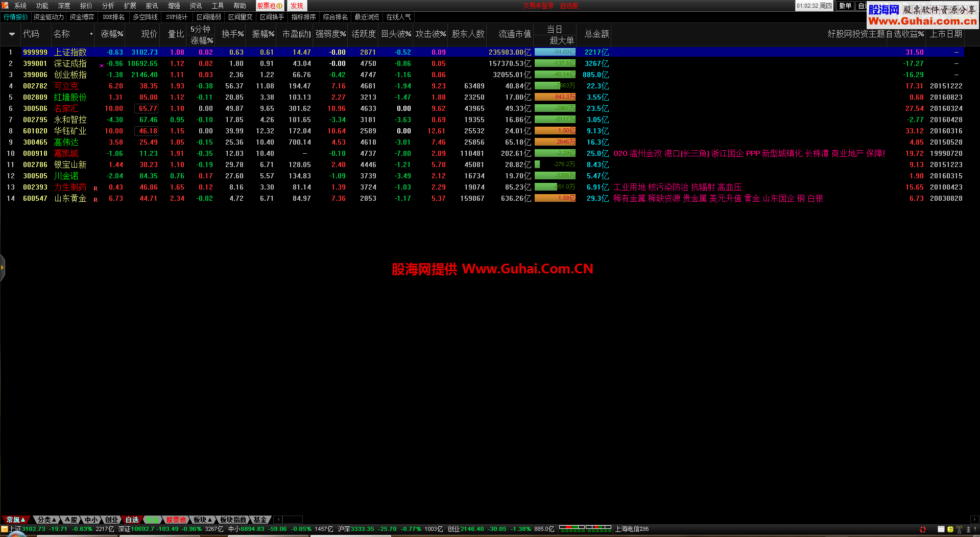Image resolution: width=980 pixels, height=537 pixels.
Task: Click the scroll-right arrow at bottom right corner
Action: coord(974,520)
